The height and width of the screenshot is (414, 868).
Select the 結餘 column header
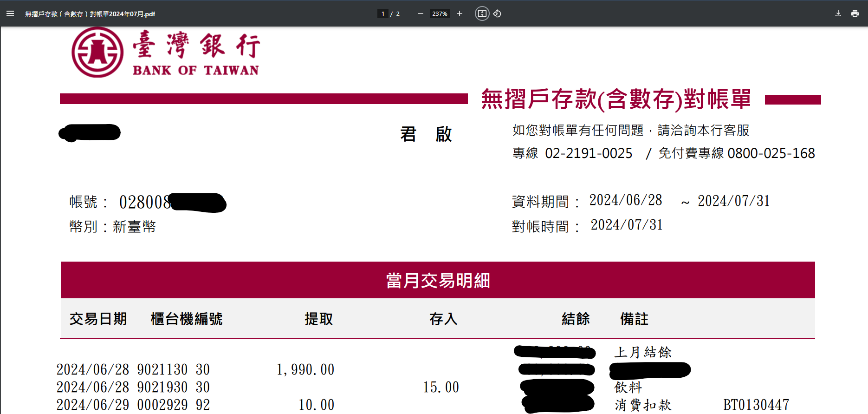pos(576,319)
